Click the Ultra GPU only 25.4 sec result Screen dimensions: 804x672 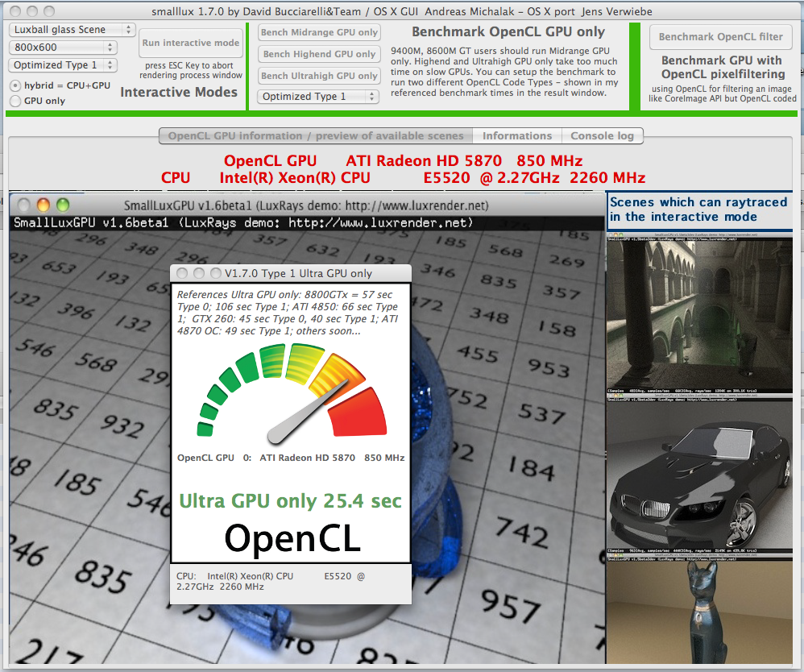tap(290, 500)
